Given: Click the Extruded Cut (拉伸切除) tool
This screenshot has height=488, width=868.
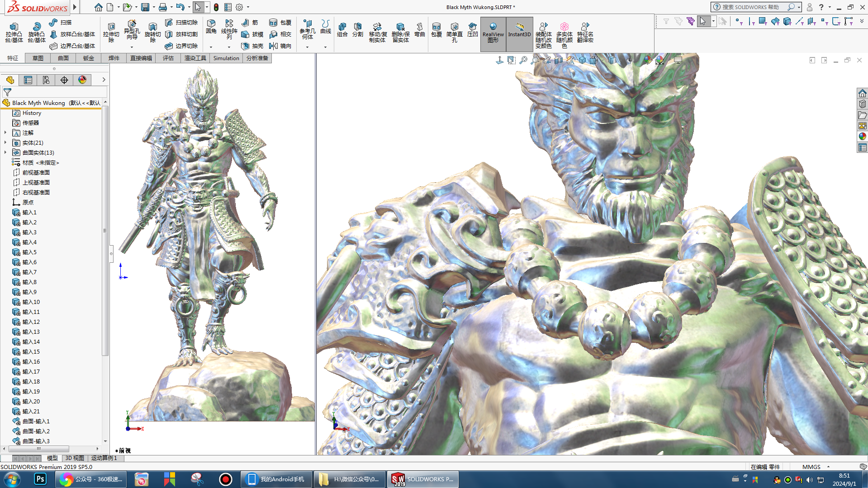Looking at the screenshot, I should pos(111,33).
